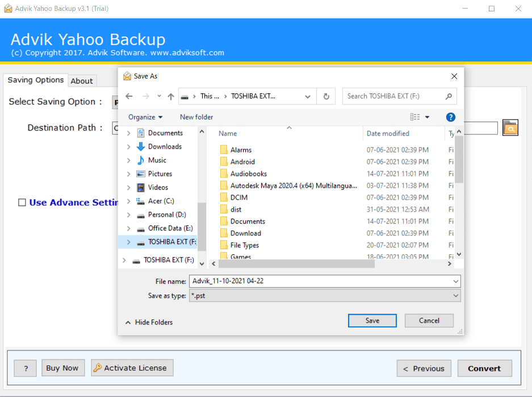This screenshot has height=397, width=532.
Task: Go up one folder level arrow
Action: pos(171,96)
